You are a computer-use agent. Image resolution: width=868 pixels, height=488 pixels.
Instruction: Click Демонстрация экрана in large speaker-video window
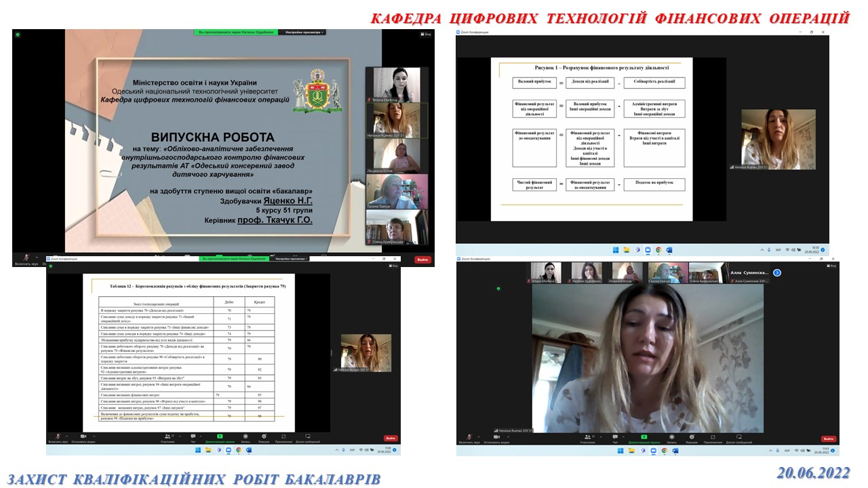point(644,439)
